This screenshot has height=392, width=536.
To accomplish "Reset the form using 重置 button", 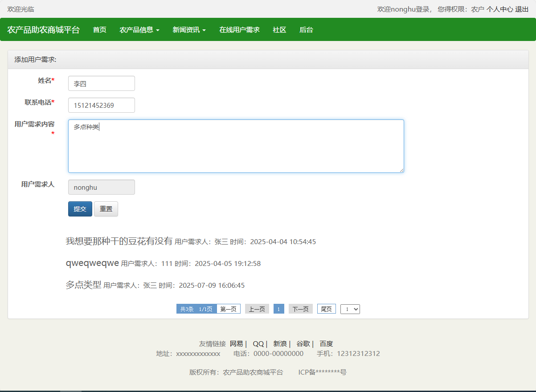I will [x=106, y=208].
